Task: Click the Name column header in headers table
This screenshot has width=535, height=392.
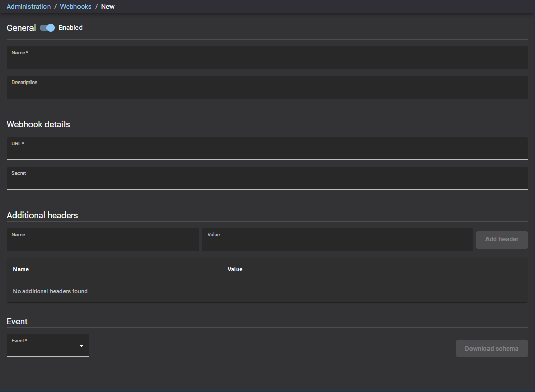Action: point(21,269)
